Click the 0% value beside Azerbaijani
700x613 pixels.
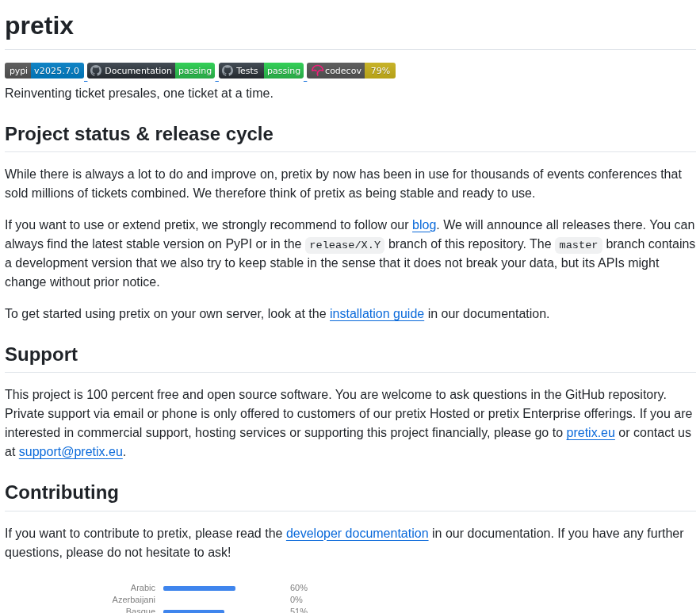click(296, 600)
